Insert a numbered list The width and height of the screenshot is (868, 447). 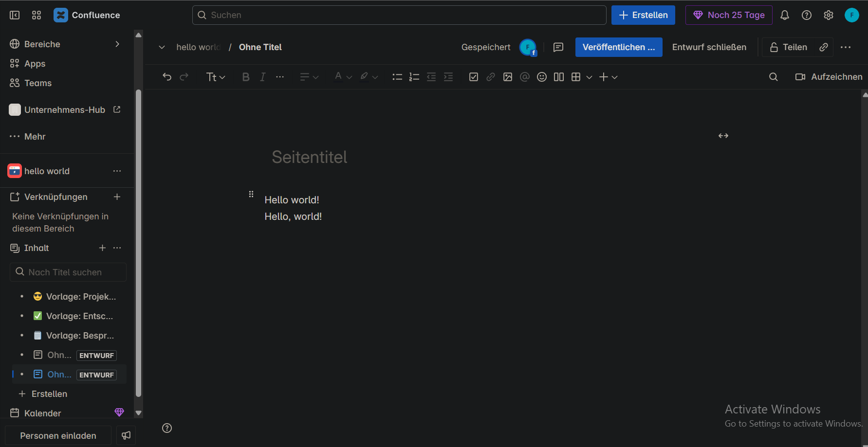point(414,76)
